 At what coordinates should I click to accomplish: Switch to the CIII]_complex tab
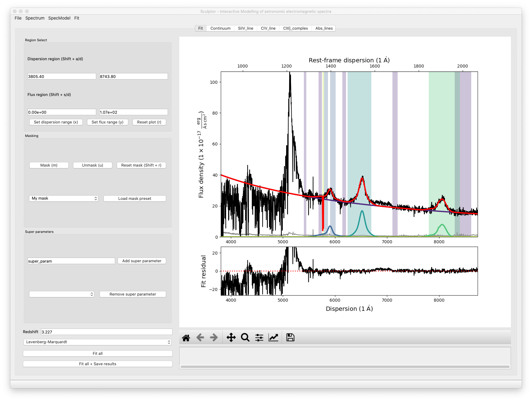tap(295, 28)
